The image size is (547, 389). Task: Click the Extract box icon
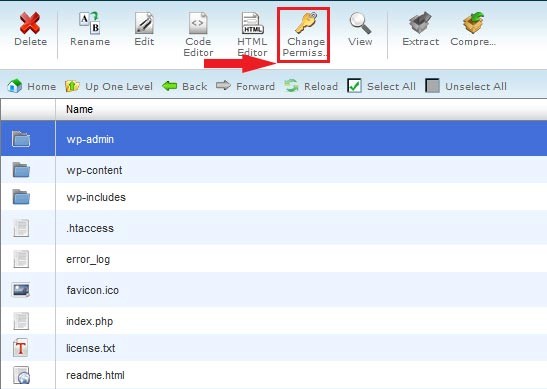pyautogui.click(x=420, y=23)
